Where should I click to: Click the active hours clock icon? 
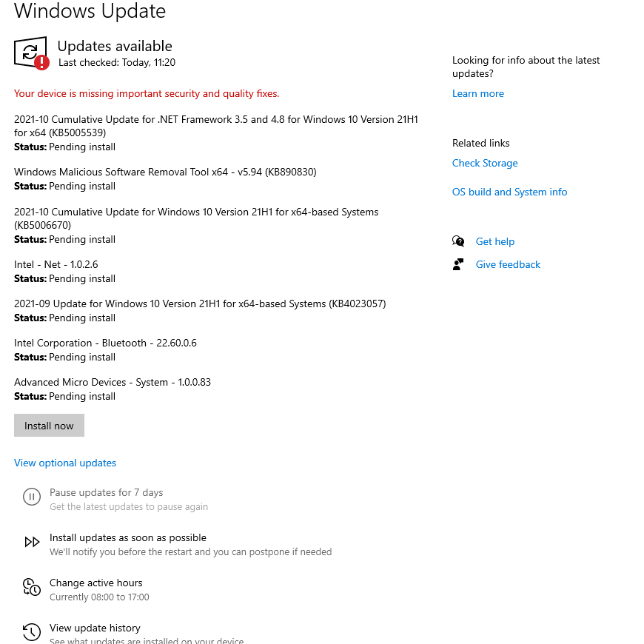pos(32,587)
